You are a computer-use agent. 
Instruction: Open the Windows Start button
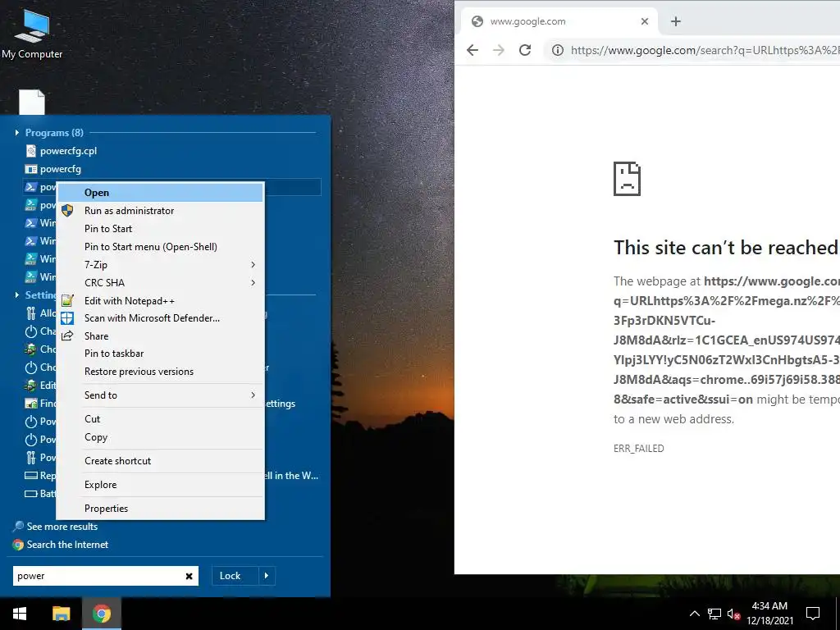[x=20, y=614]
